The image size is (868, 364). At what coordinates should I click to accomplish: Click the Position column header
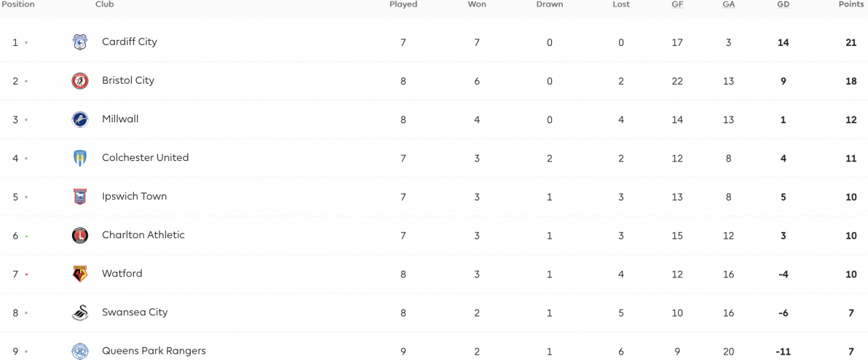tap(17, 4)
